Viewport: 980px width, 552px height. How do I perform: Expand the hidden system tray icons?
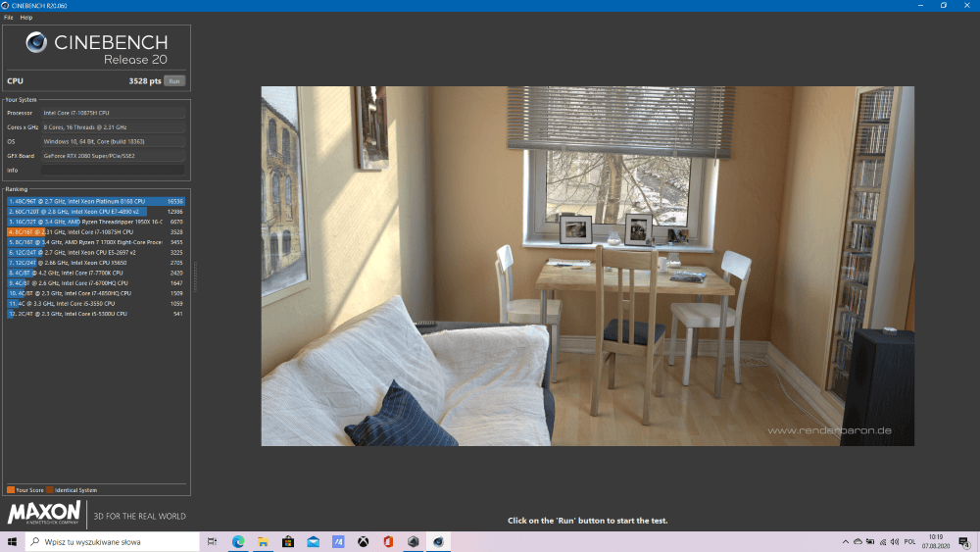(846, 541)
